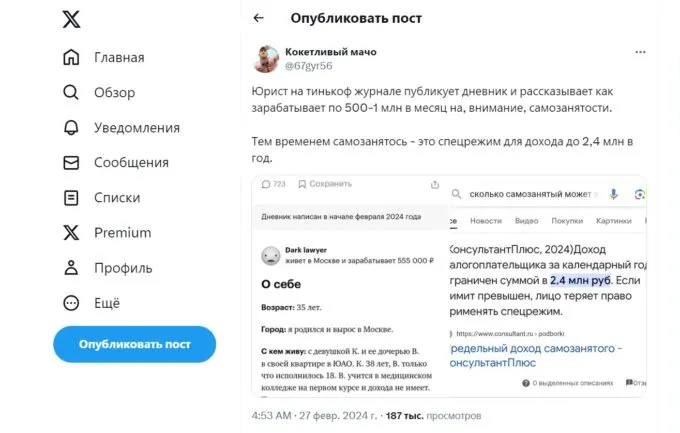The height and width of the screenshot is (433, 680).
Task: Select the Новости tab in search results
Action: 486,221
